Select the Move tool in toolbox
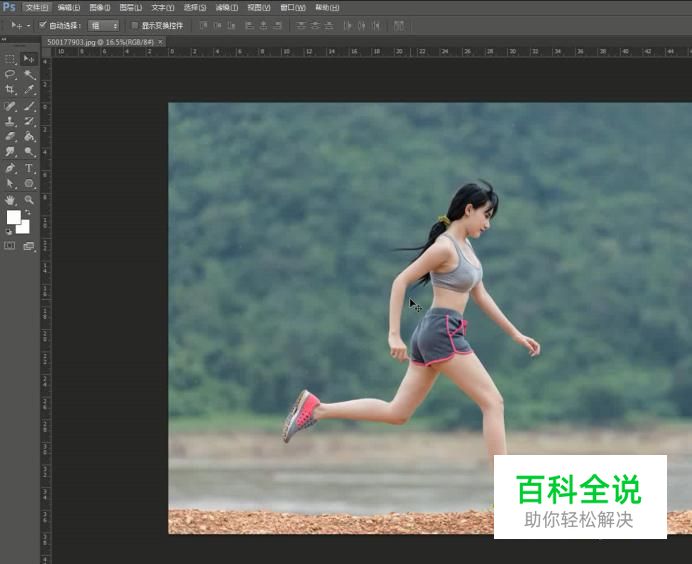The image size is (692, 564). (29, 59)
